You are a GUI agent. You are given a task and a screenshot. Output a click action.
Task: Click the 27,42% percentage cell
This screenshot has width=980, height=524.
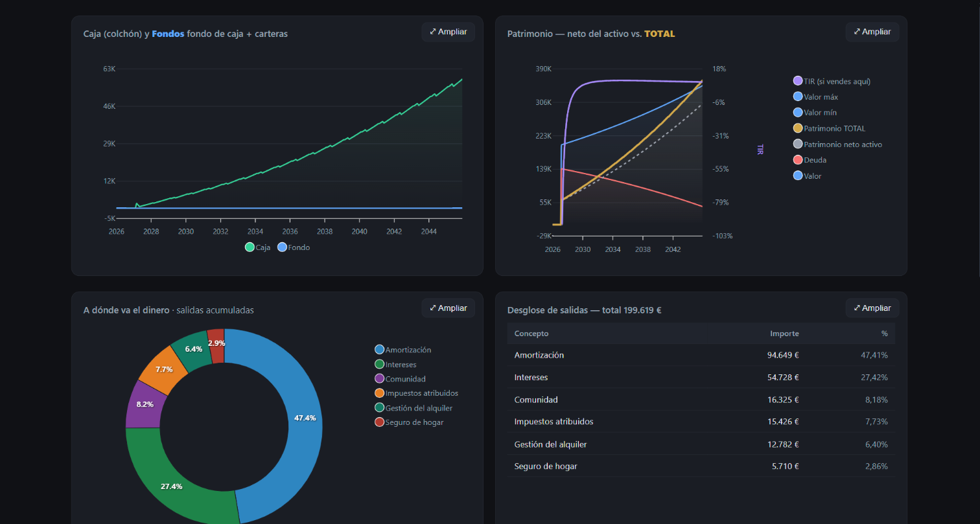coord(874,377)
